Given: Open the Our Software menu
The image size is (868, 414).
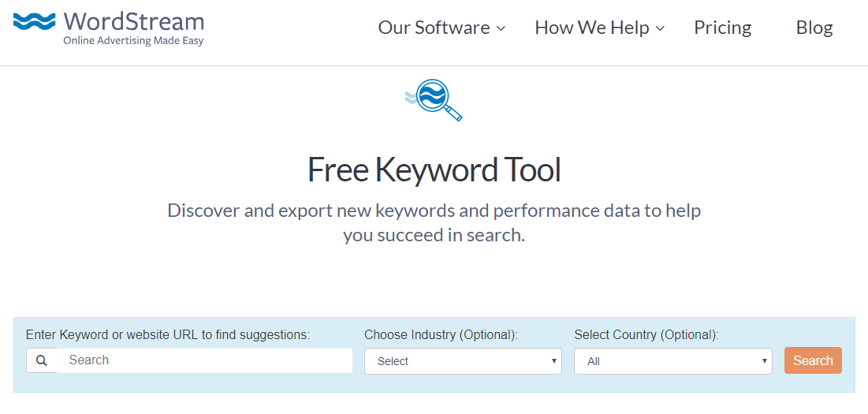Looking at the screenshot, I should pos(441,28).
